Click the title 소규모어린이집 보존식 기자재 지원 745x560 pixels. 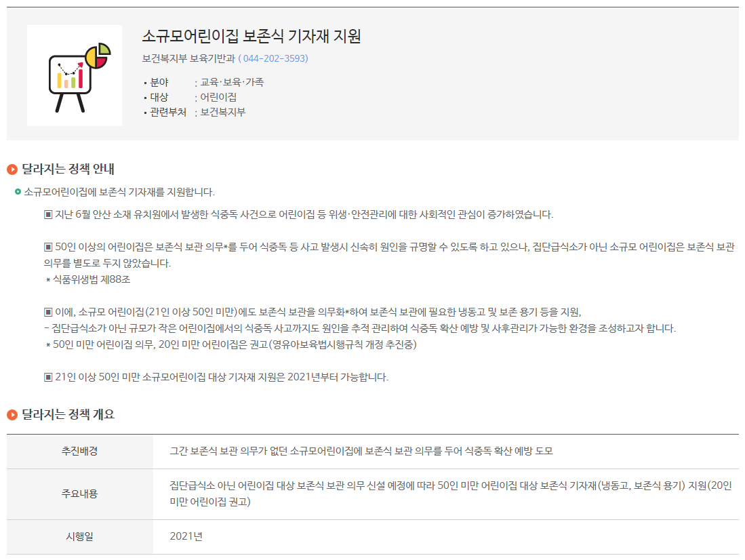[x=251, y=36]
